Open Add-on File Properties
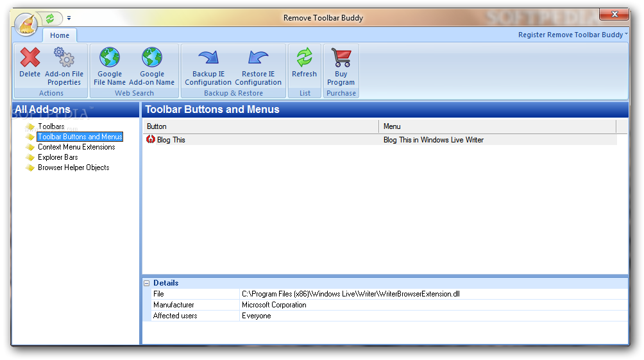Viewport: 644px width, 360px height. point(64,67)
